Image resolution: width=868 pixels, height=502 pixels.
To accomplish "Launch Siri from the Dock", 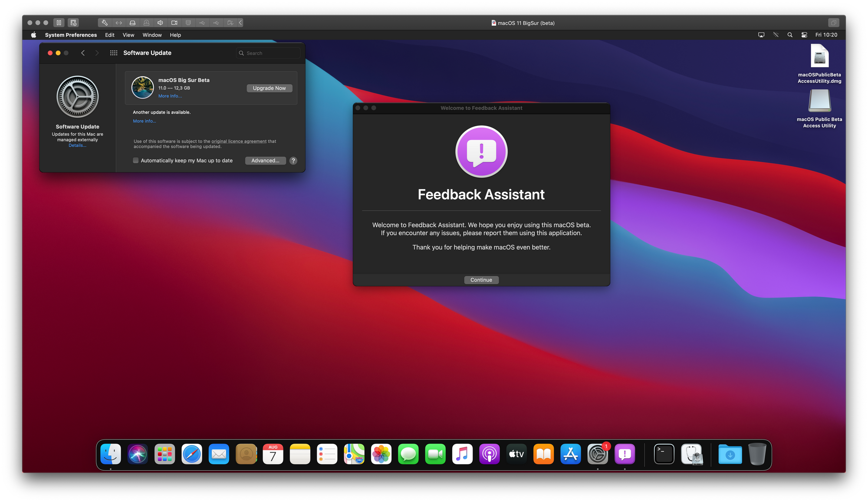I will [138, 454].
